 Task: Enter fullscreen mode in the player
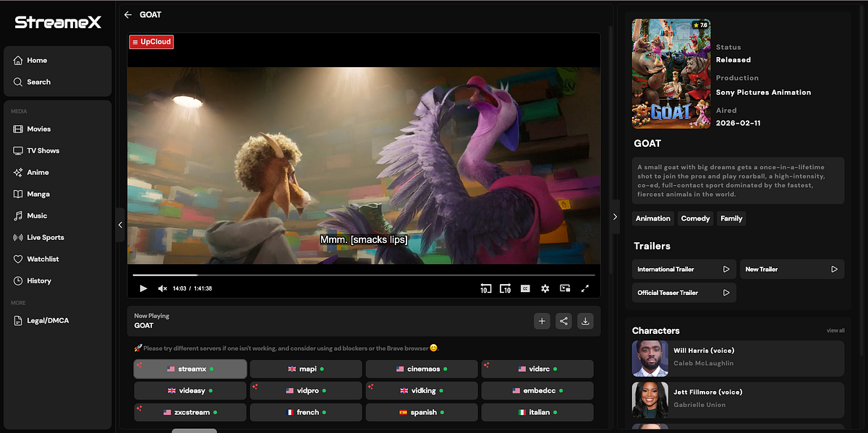tap(585, 288)
